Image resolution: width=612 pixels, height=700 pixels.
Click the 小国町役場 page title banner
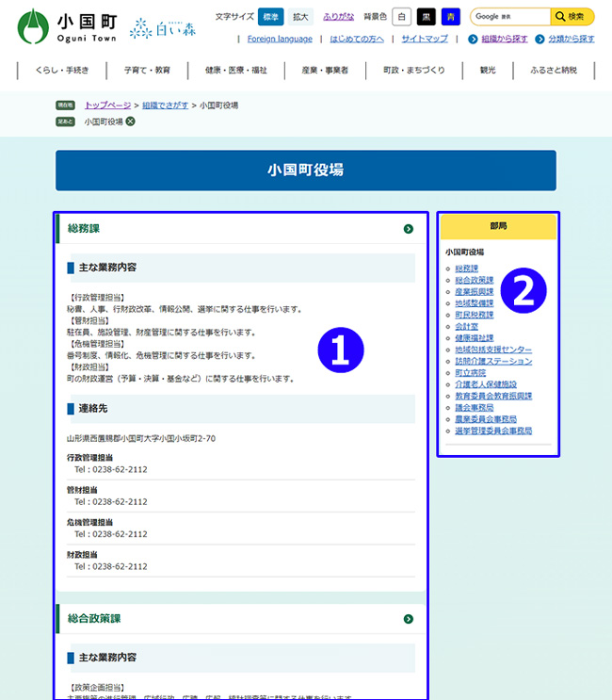(306, 171)
